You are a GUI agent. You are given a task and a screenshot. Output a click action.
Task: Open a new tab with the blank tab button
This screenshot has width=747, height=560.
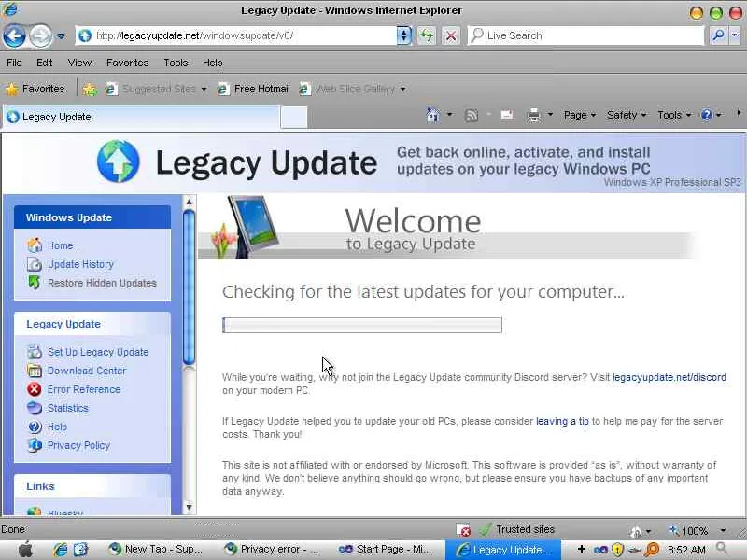[x=294, y=118]
